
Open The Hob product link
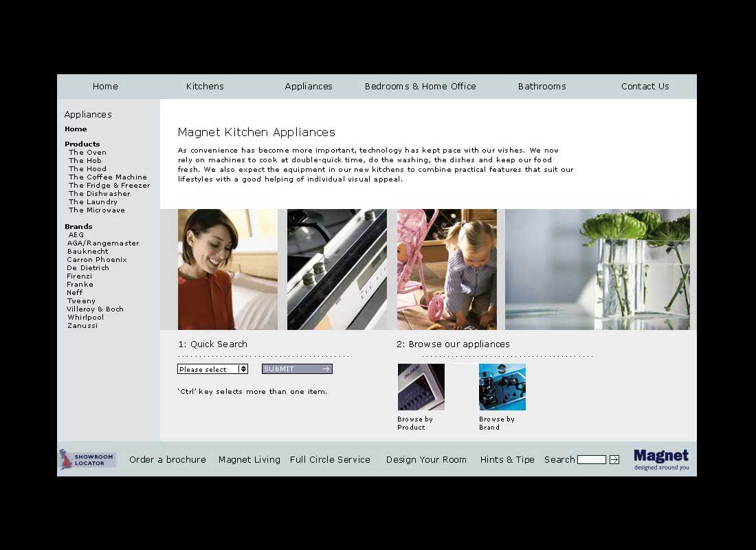[x=85, y=161]
